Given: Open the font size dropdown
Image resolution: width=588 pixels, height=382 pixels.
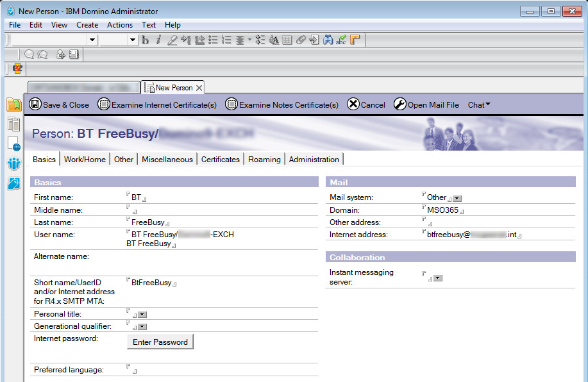Looking at the screenshot, I should (x=132, y=40).
